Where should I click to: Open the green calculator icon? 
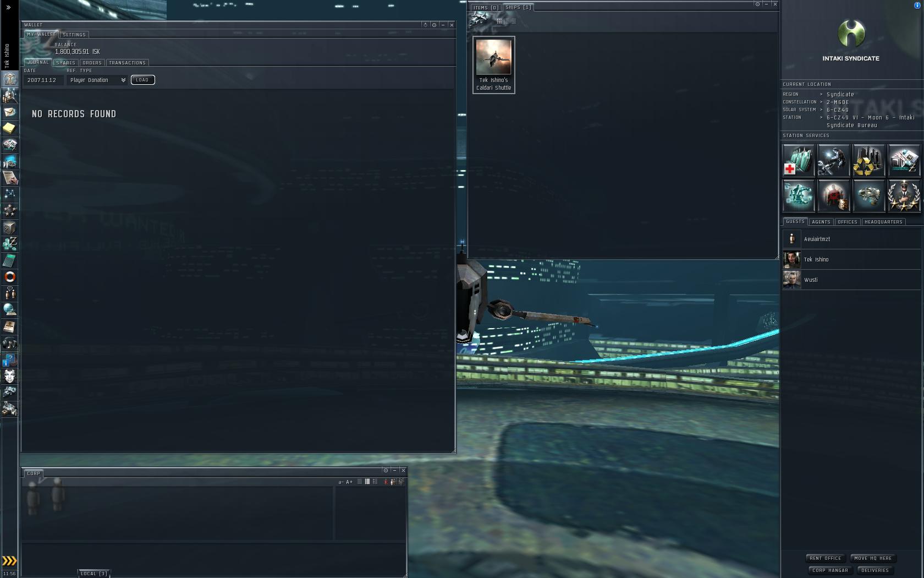click(10, 260)
